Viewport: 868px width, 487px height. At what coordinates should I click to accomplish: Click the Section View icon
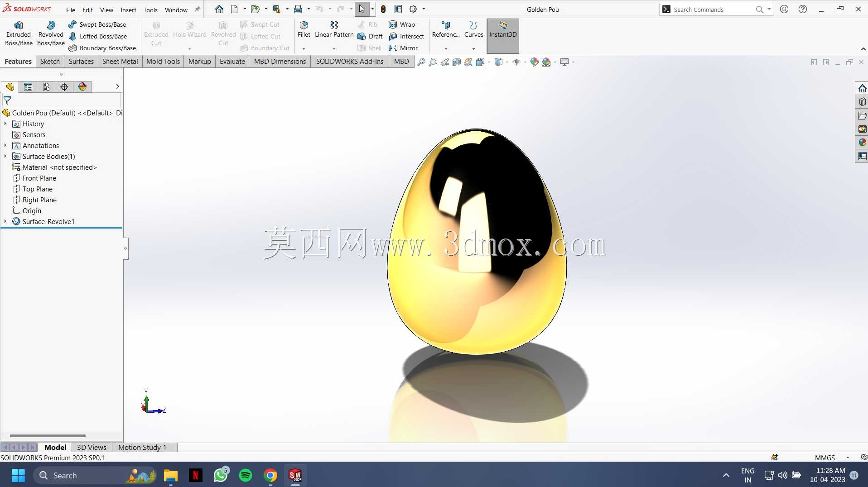coord(457,62)
